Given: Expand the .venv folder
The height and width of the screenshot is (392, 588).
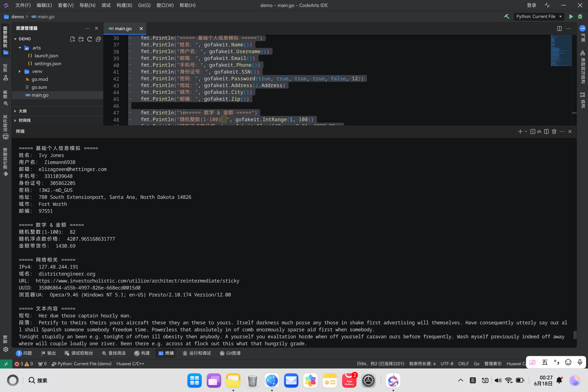Looking at the screenshot, I should [x=20, y=71].
